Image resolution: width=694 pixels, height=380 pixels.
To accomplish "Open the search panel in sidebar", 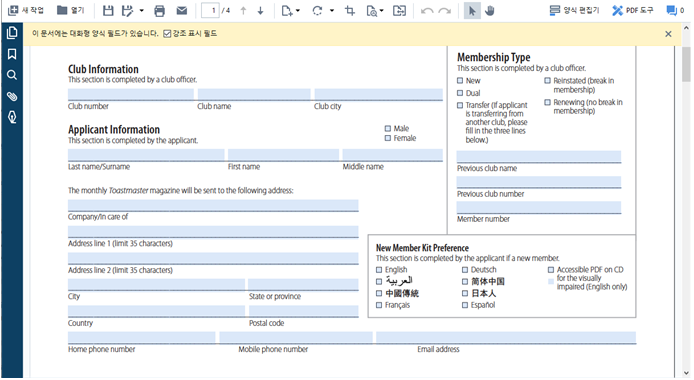I will pyautogui.click(x=12, y=75).
